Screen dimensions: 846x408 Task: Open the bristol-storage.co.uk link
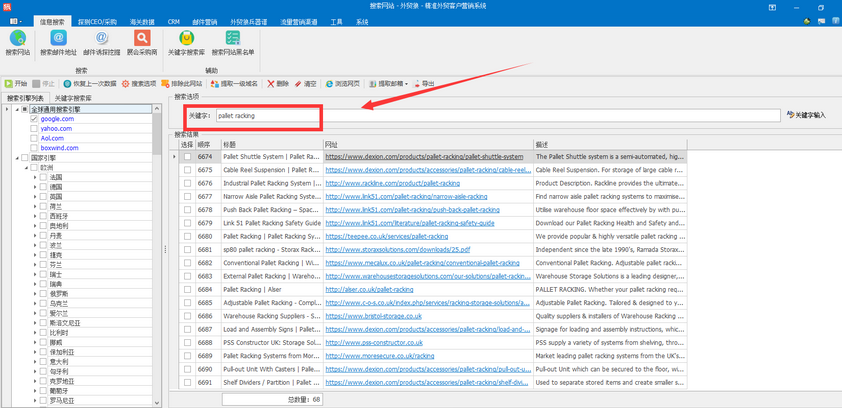pos(373,316)
